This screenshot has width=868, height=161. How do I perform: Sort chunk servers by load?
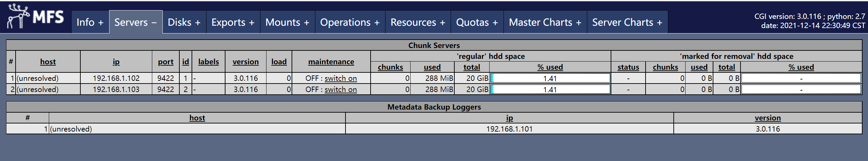pyautogui.click(x=279, y=62)
